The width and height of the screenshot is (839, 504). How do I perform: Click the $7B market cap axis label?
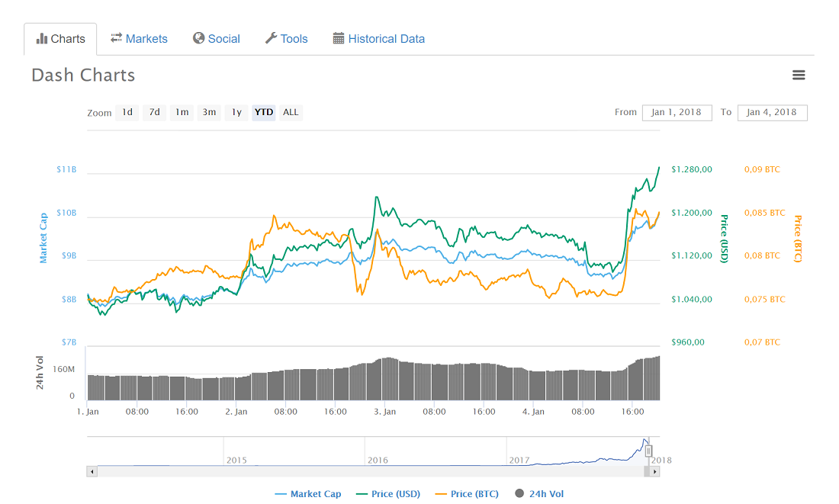69,342
